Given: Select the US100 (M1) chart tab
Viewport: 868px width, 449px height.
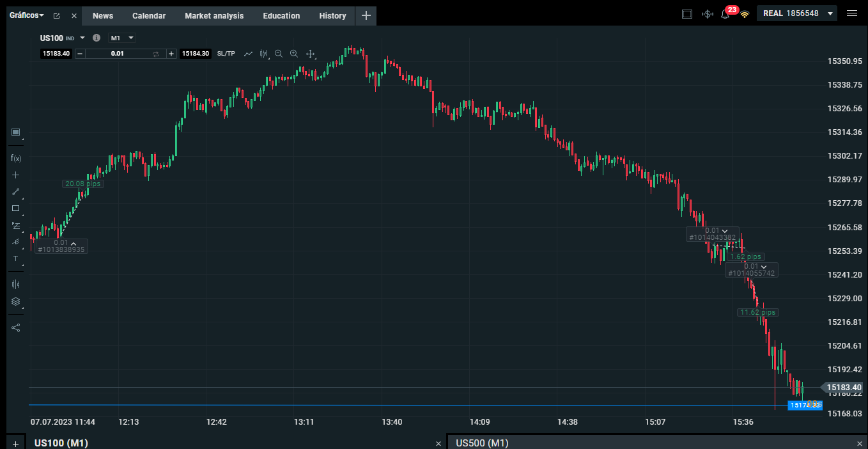Looking at the screenshot, I should coord(61,443).
